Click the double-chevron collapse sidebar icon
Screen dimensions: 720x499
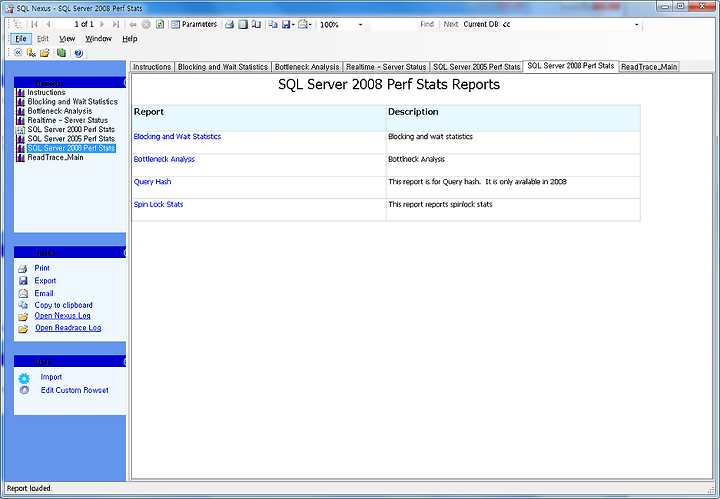(18, 53)
